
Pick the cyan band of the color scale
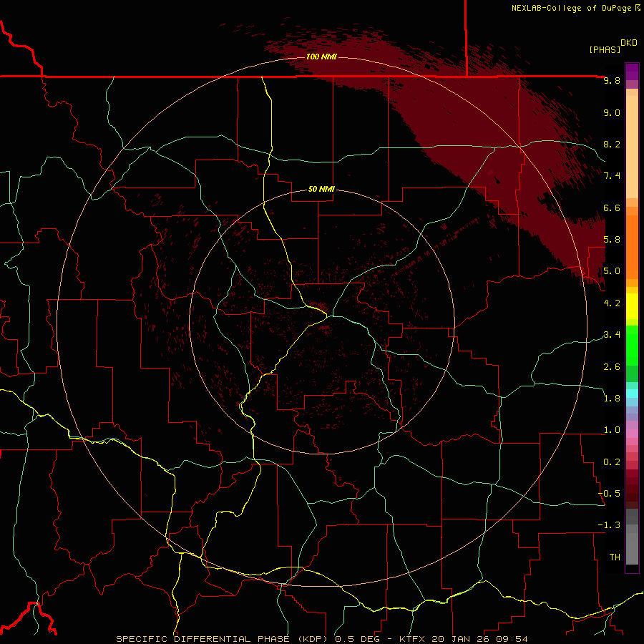pyautogui.click(x=632, y=394)
